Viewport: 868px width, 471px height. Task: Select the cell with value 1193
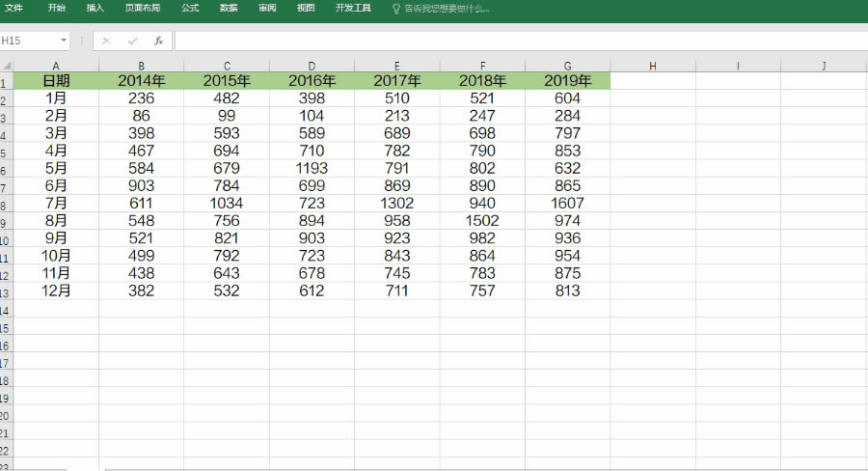[x=312, y=169]
